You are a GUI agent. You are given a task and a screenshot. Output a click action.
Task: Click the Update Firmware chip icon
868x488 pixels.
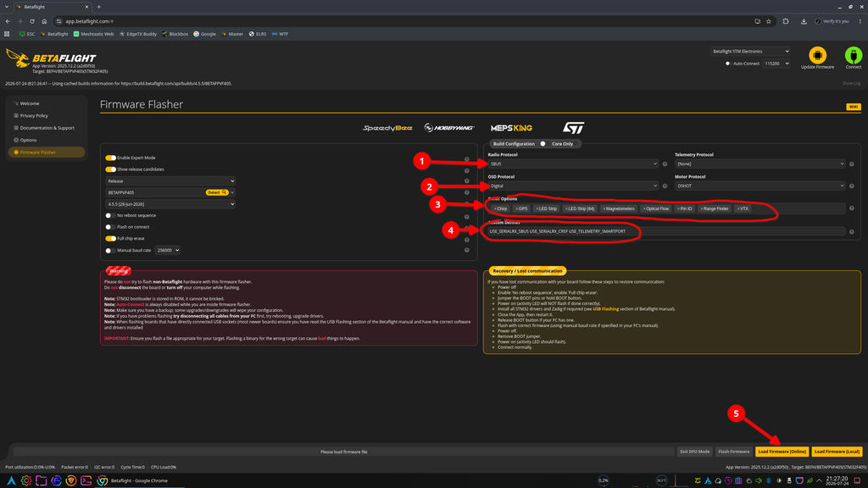[817, 55]
